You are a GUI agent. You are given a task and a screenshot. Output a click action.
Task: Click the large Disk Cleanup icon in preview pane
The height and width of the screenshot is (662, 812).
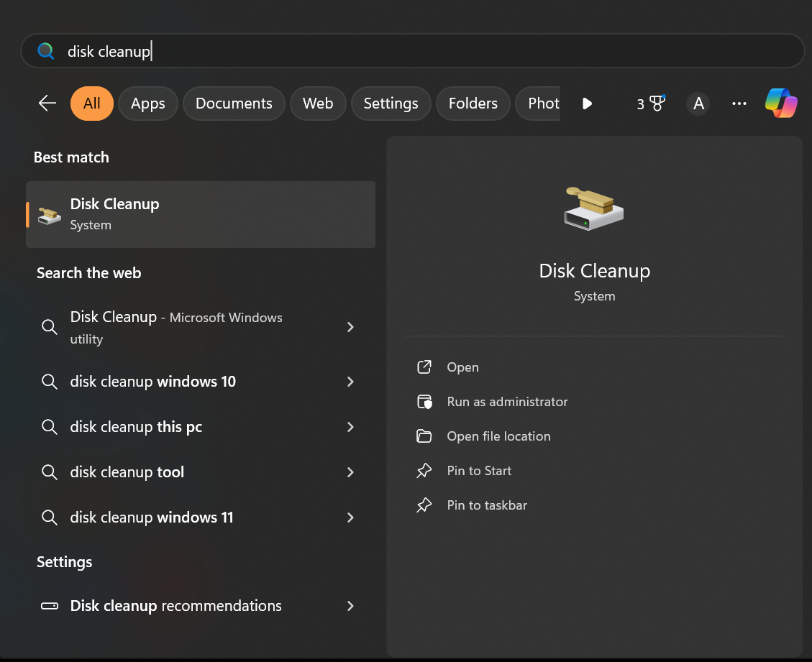[594, 209]
